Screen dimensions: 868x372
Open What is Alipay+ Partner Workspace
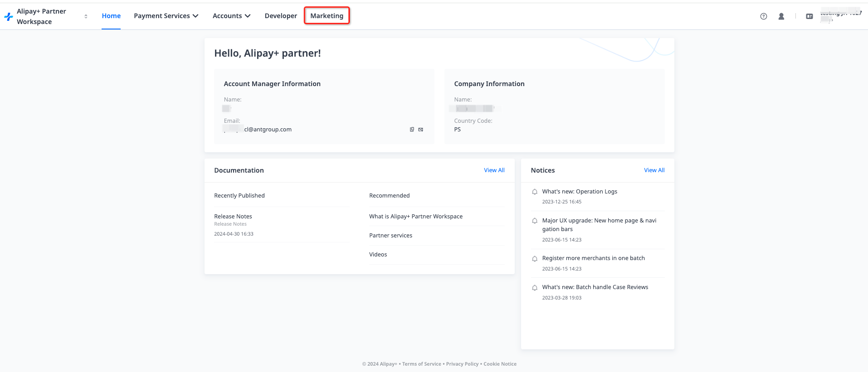click(416, 217)
